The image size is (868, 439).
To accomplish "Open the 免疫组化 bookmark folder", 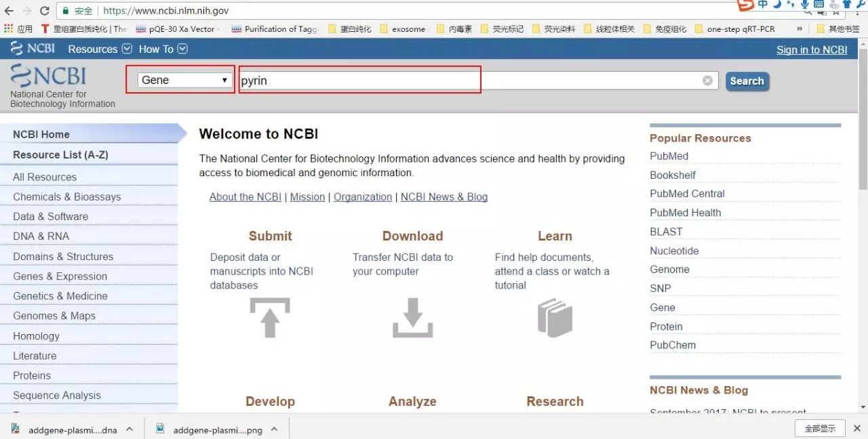I will click(x=665, y=29).
